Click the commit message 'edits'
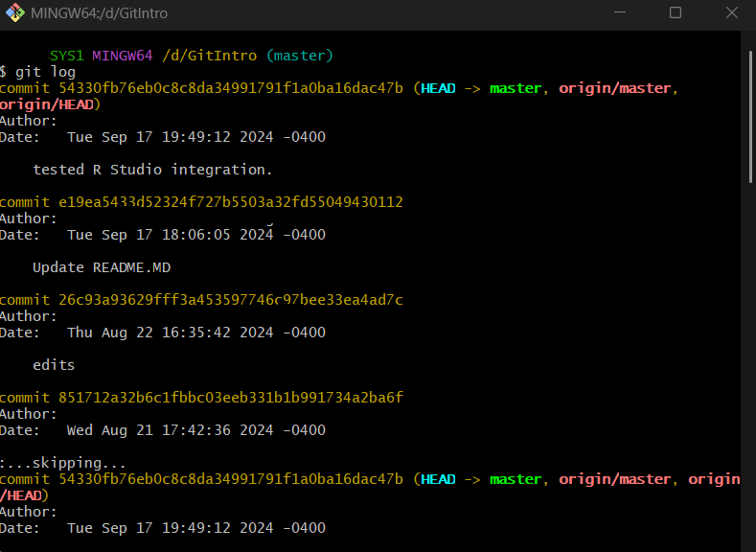Viewport: 756px width, 552px height. 54,365
